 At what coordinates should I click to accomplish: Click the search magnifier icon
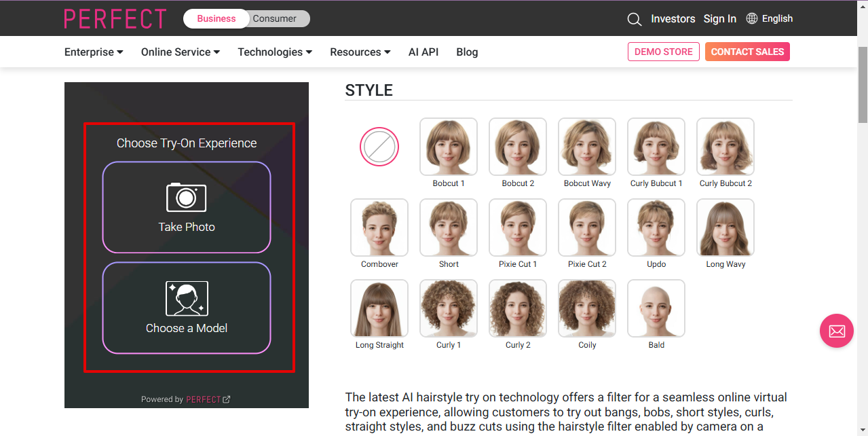634,19
